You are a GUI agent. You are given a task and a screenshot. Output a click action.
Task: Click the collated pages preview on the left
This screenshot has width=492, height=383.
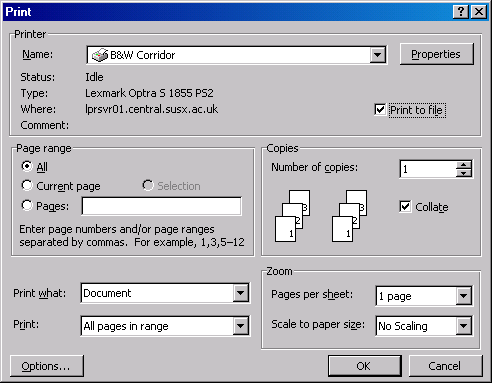(293, 216)
